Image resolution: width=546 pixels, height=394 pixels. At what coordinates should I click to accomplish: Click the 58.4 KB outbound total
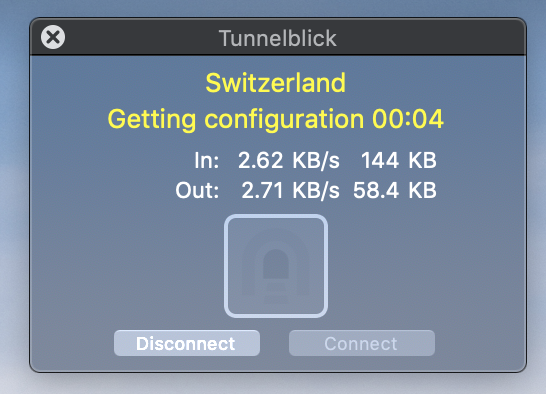tap(395, 191)
